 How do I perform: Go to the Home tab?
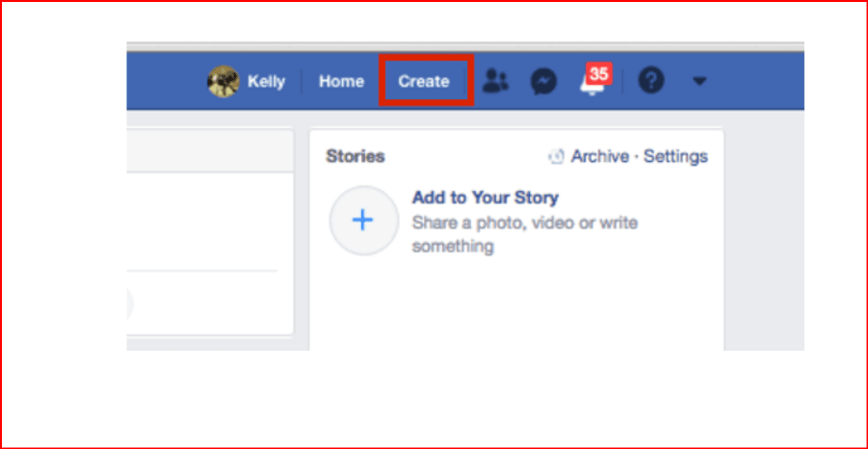(341, 82)
